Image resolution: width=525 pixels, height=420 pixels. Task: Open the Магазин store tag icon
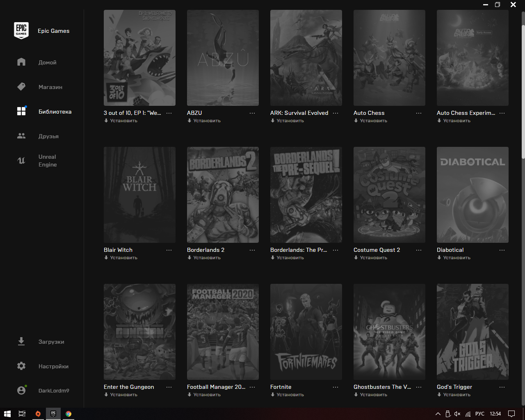(21, 87)
